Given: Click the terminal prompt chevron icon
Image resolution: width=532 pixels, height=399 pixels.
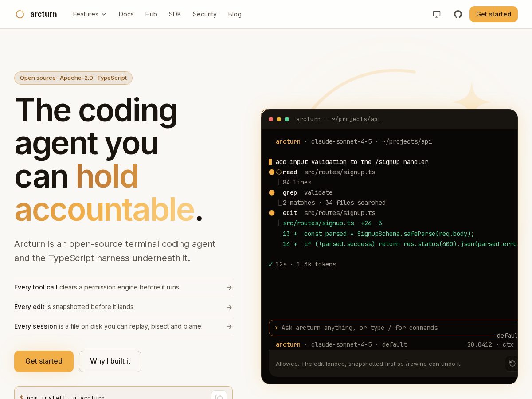Looking at the screenshot, I should click(276, 328).
